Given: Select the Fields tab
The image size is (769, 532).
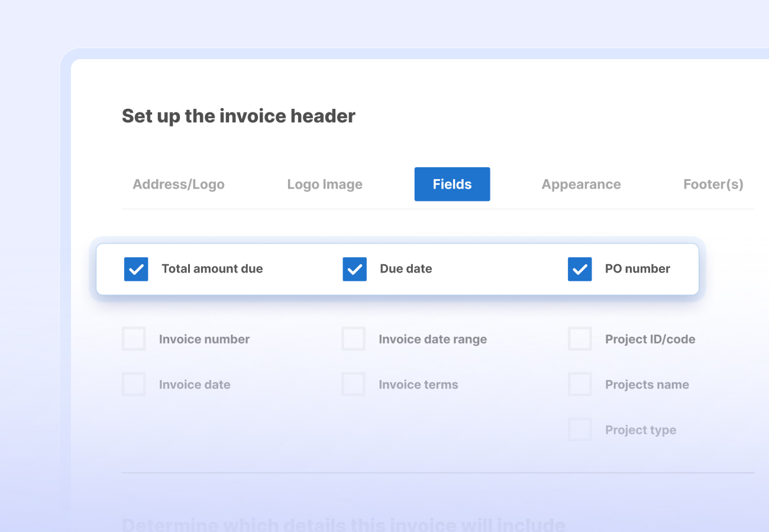Looking at the screenshot, I should pos(452,184).
